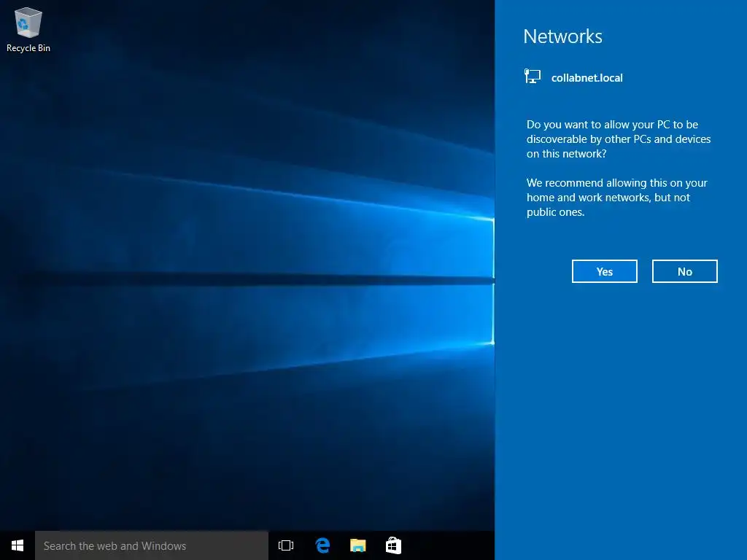Select the collabnet.local network name

click(587, 78)
